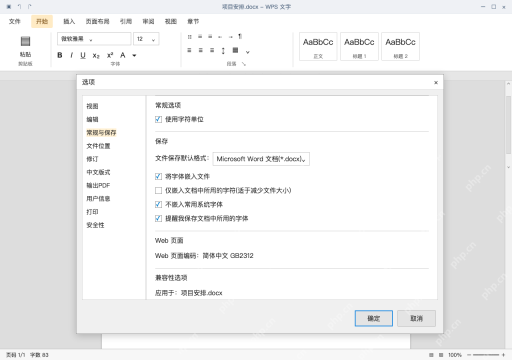This screenshot has height=360, width=512.
Task: Click the undo arrow in title bar
Action: tap(19, 6)
